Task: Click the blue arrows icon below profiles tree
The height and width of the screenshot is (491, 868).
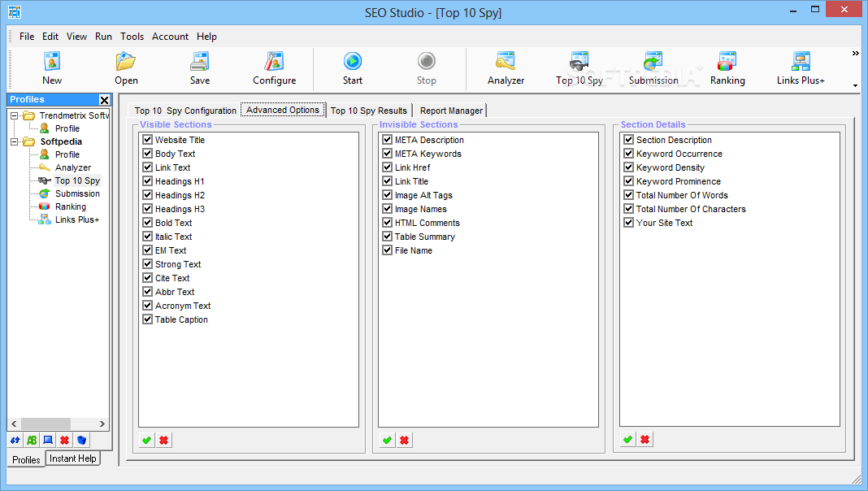Action: pyautogui.click(x=15, y=440)
